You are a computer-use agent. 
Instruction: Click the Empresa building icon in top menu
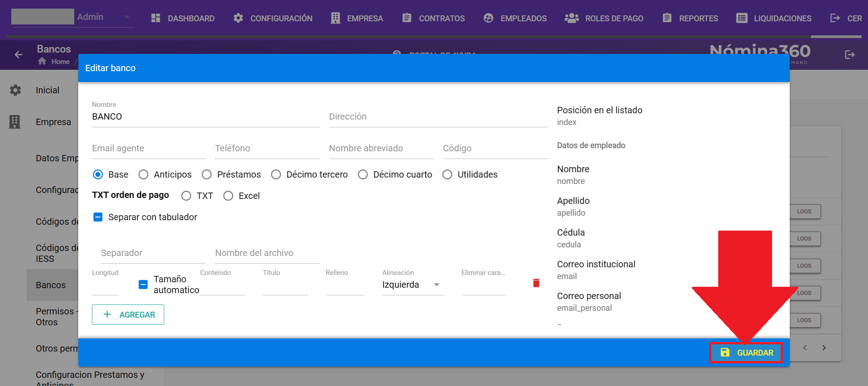click(335, 18)
